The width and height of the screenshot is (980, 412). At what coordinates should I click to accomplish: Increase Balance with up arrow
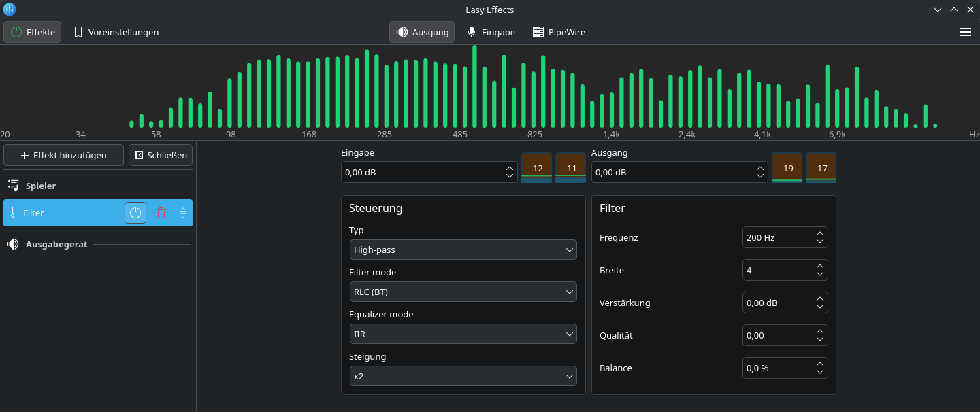(x=820, y=364)
